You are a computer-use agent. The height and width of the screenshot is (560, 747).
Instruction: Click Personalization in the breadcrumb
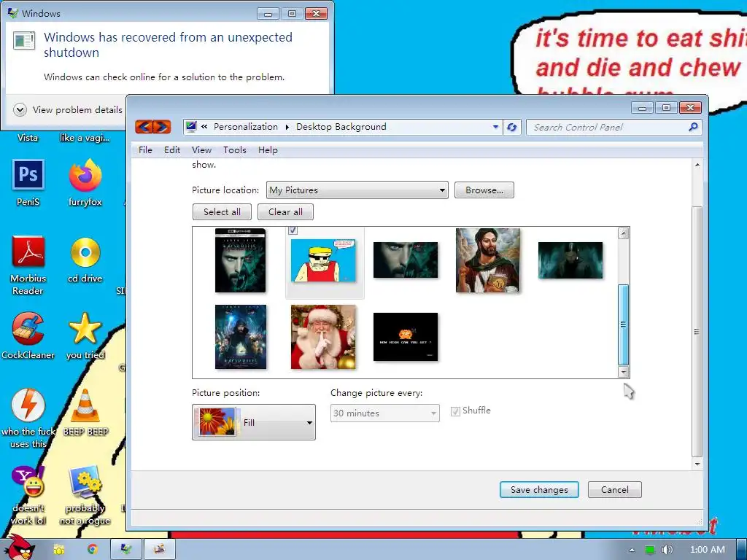[245, 127]
